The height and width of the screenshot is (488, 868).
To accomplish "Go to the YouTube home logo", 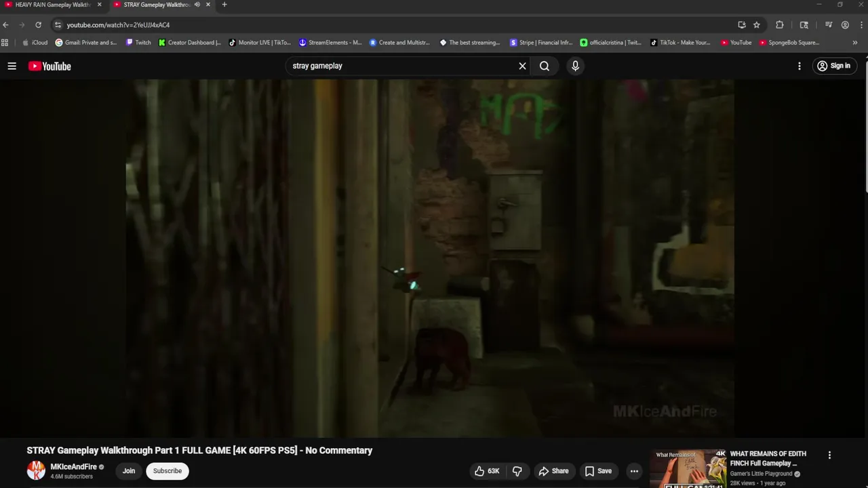I will click(50, 66).
